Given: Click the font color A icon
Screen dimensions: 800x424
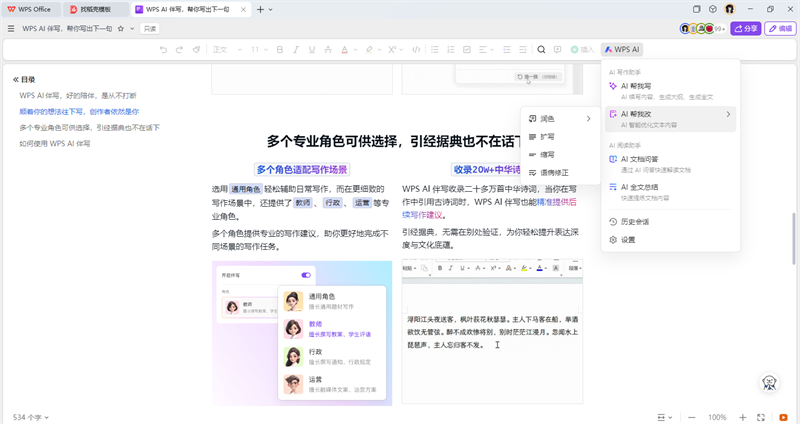Looking at the screenshot, I should click(344, 49).
